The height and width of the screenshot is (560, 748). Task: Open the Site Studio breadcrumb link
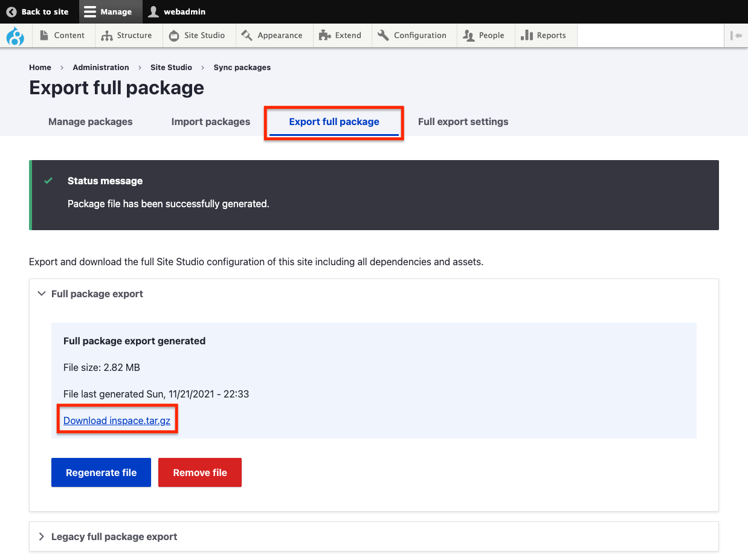pos(171,68)
